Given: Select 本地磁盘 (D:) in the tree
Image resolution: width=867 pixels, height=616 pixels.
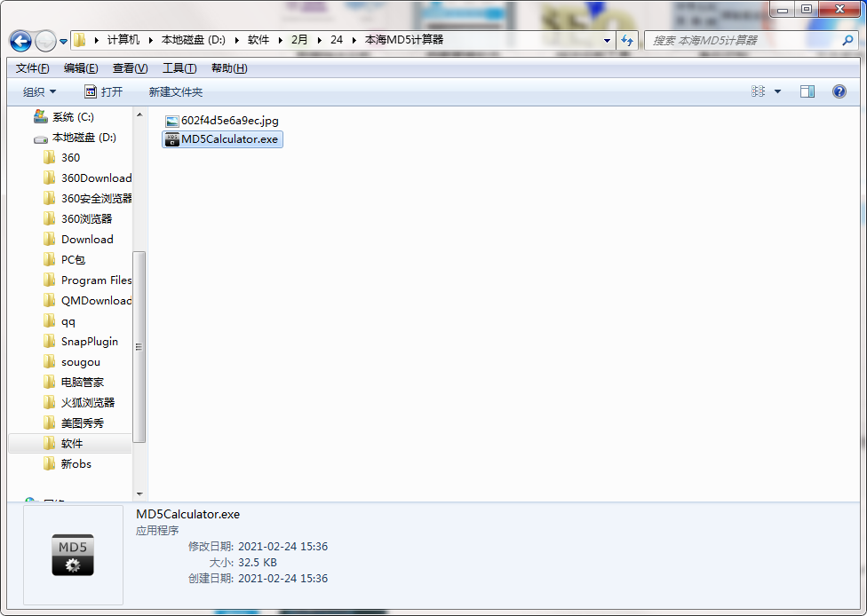Looking at the screenshot, I should [x=76, y=137].
